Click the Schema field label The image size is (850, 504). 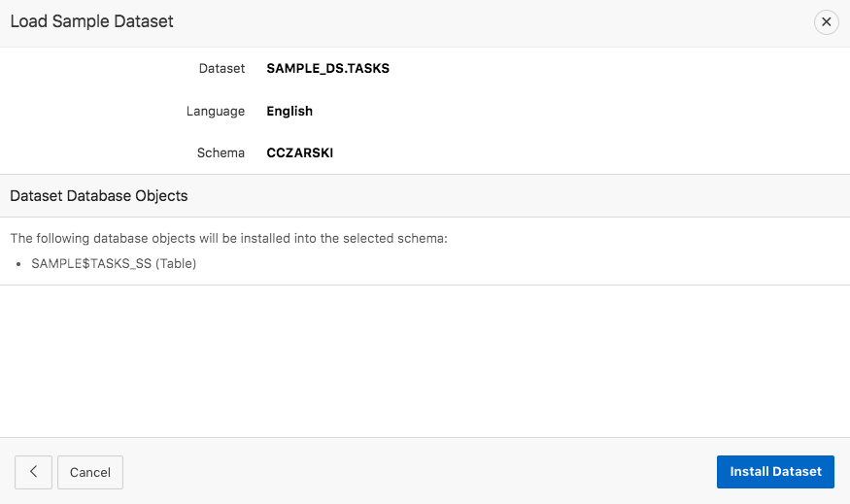click(x=222, y=153)
